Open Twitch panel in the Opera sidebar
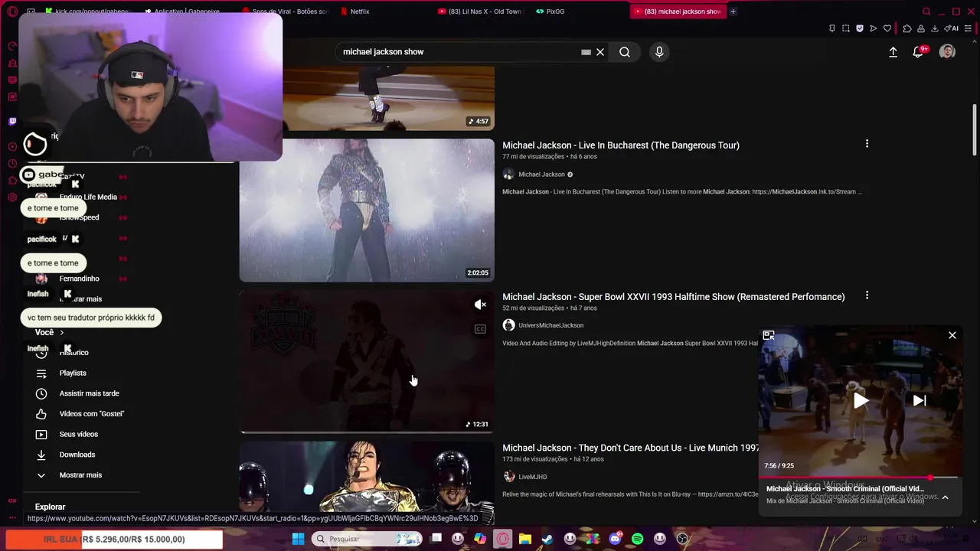 coord(12,121)
